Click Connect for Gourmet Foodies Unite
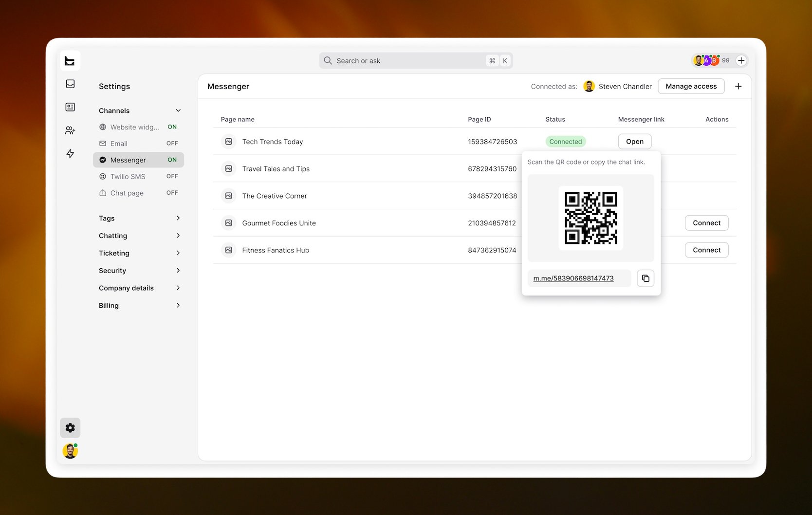The height and width of the screenshot is (515, 812). [706, 223]
